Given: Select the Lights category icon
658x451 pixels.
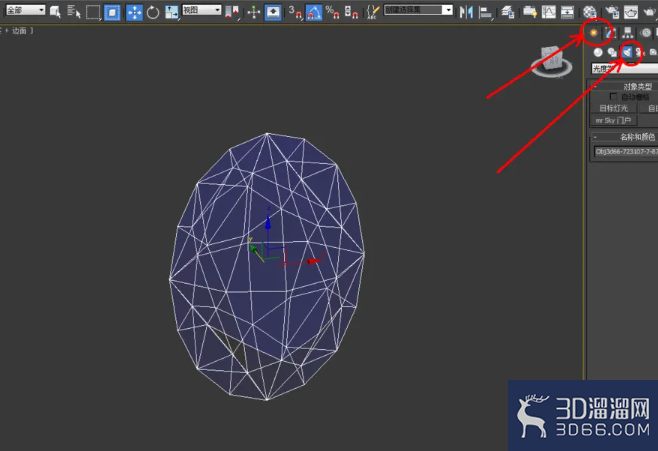Looking at the screenshot, I should click(626, 52).
